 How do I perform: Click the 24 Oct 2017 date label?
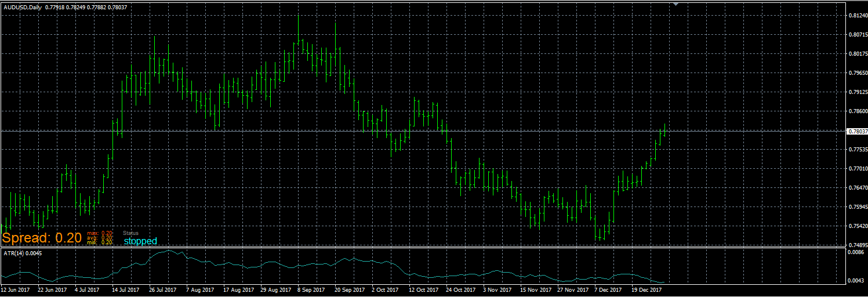(x=460, y=289)
